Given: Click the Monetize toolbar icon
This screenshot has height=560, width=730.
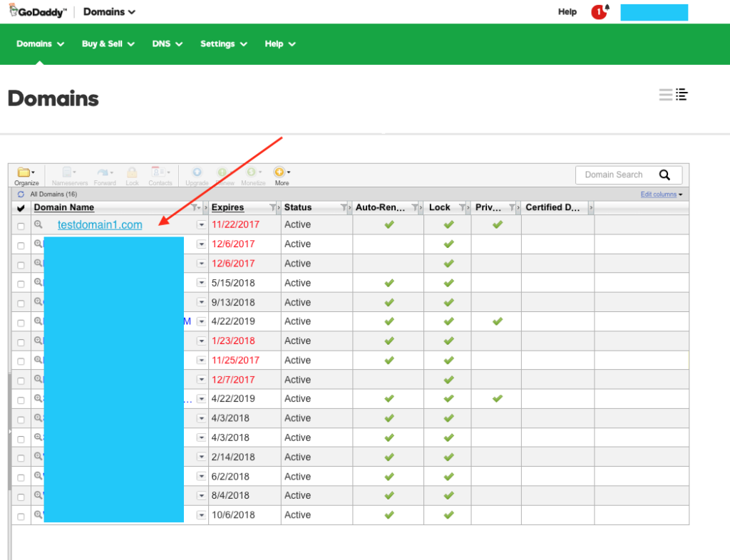Looking at the screenshot, I should (253, 176).
